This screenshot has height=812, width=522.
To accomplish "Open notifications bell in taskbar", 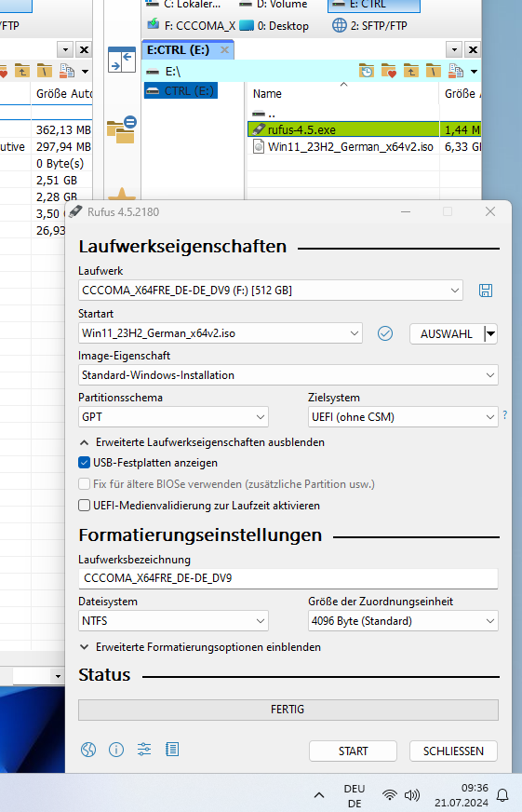I will (x=502, y=795).
